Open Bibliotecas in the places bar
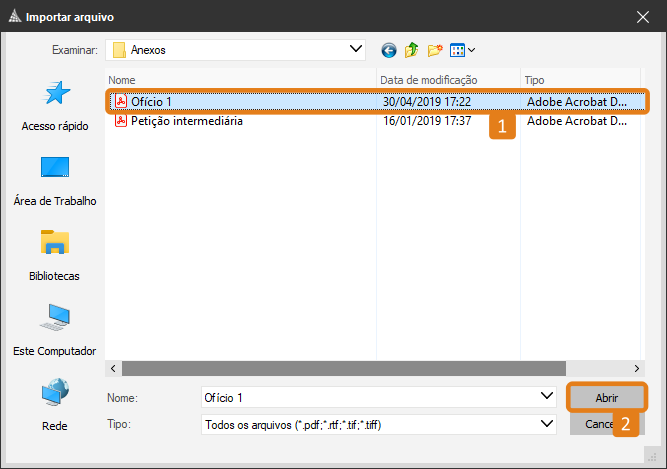The height and width of the screenshot is (469, 667). tap(55, 255)
